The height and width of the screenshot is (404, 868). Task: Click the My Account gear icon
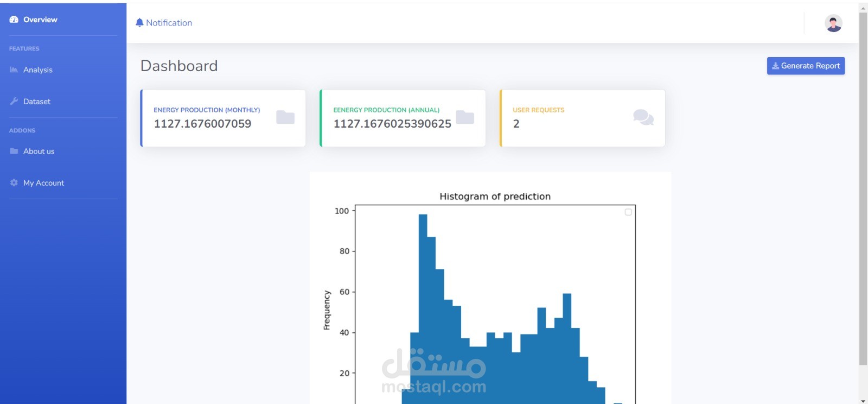14,183
